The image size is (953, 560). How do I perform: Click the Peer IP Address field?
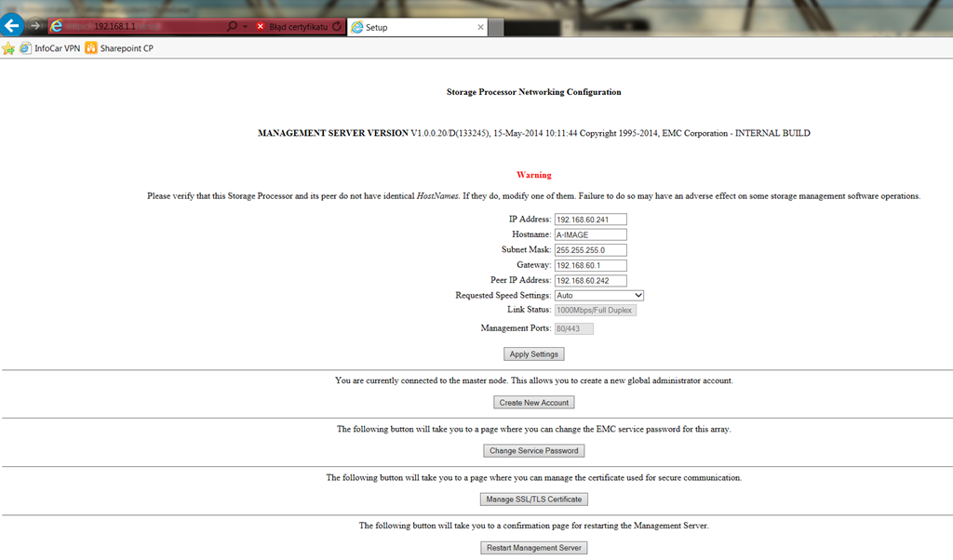[590, 281]
